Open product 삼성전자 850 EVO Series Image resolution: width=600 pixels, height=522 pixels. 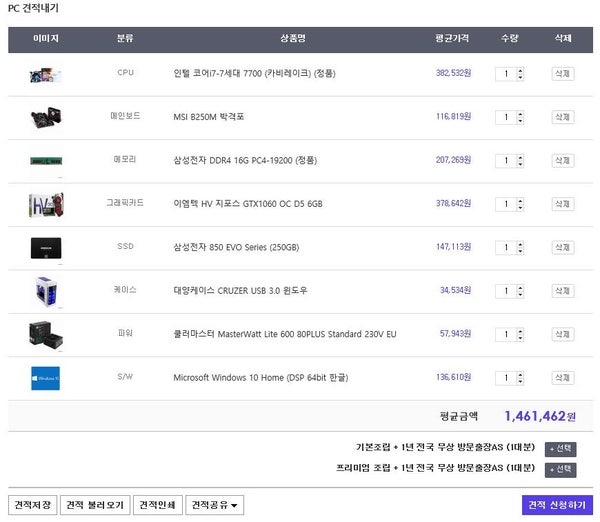click(x=236, y=247)
